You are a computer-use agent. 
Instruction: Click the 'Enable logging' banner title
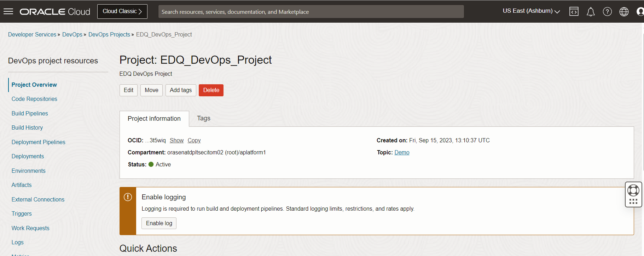pyautogui.click(x=164, y=197)
